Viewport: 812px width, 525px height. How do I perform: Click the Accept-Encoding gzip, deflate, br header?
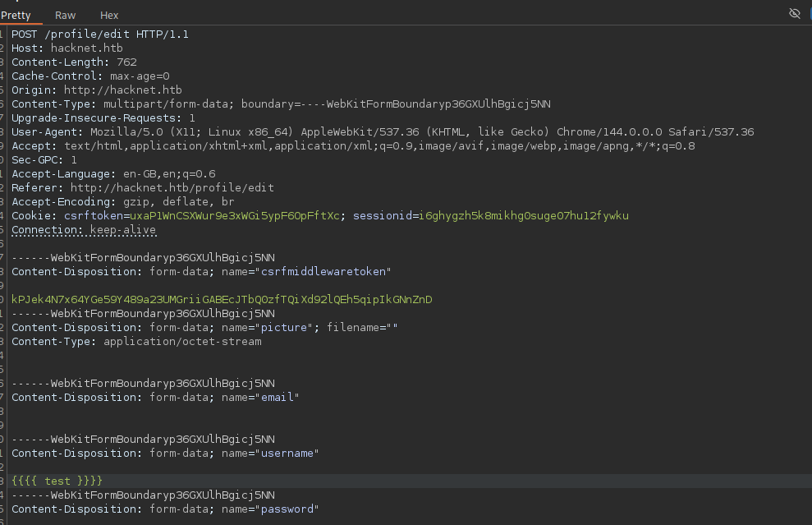122,201
